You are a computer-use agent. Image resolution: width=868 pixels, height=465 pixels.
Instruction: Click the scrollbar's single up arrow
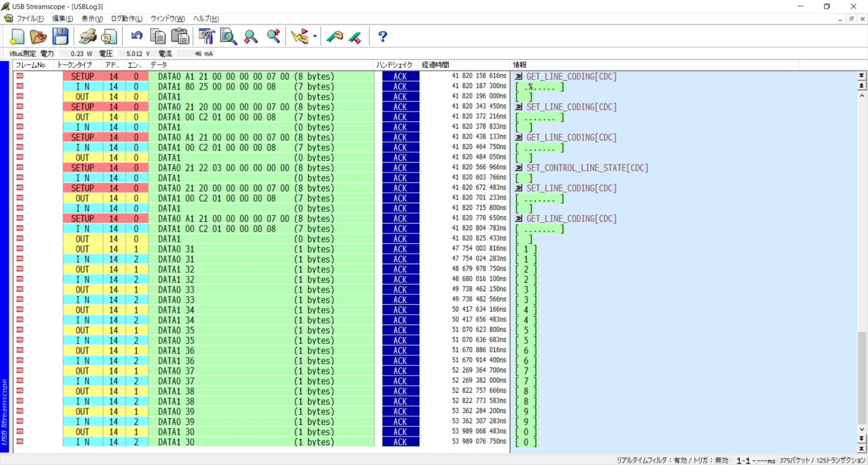862,96
